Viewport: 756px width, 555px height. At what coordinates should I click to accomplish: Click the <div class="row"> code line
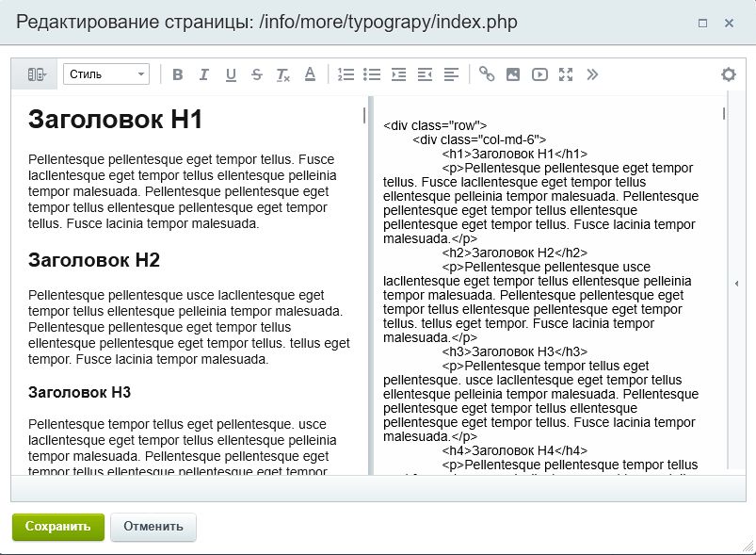tap(435, 125)
